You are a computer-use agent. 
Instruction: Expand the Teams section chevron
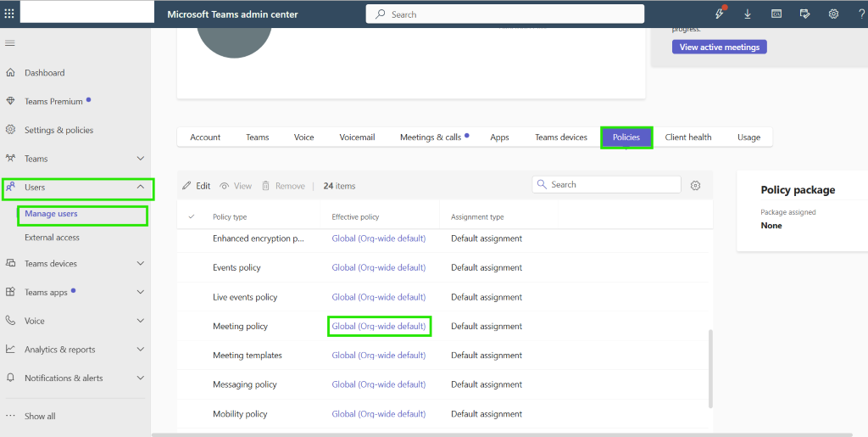click(141, 159)
